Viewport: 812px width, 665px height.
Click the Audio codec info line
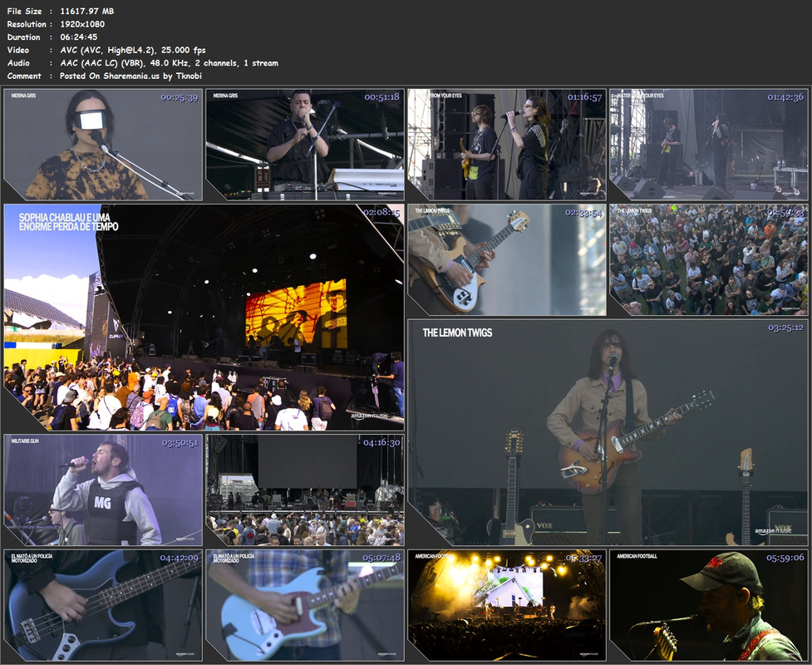click(169, 63)
